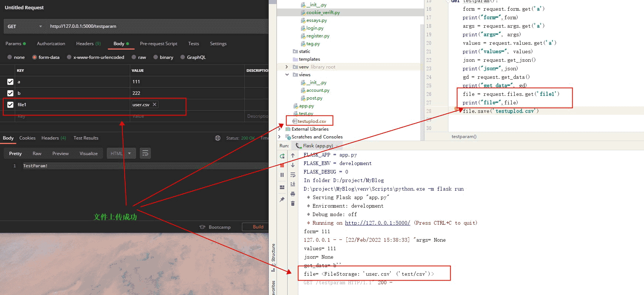Pin the Run tab

click(x=282, y=200)
